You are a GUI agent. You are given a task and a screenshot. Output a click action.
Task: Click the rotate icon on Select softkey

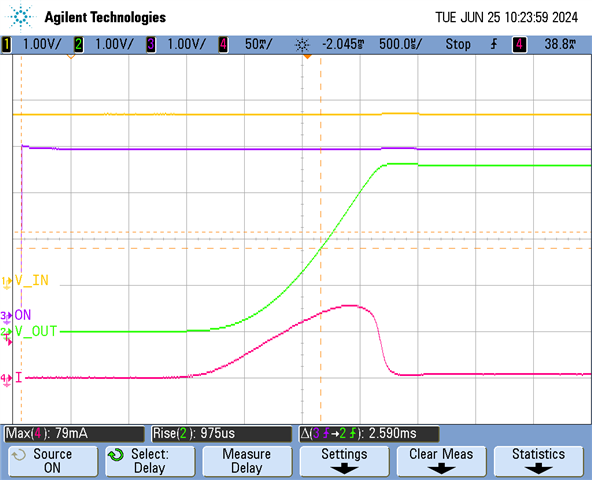(x=116, y=455)
